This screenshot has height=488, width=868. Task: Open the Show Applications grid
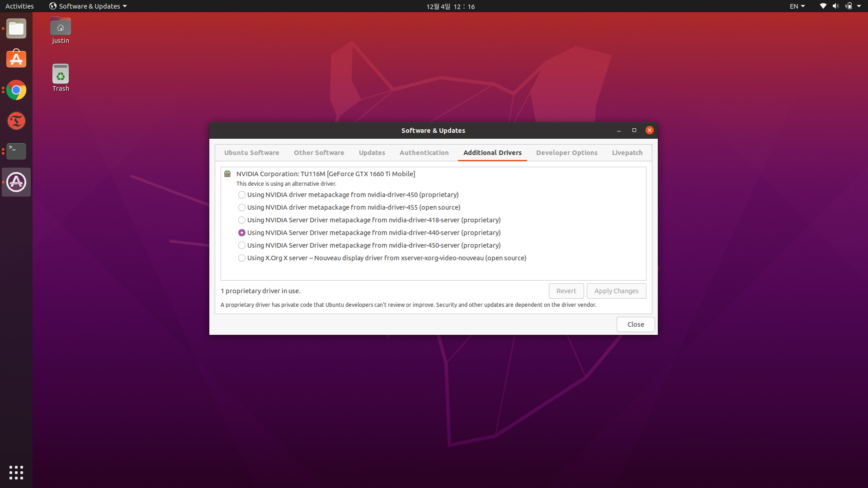pos(16,472)
